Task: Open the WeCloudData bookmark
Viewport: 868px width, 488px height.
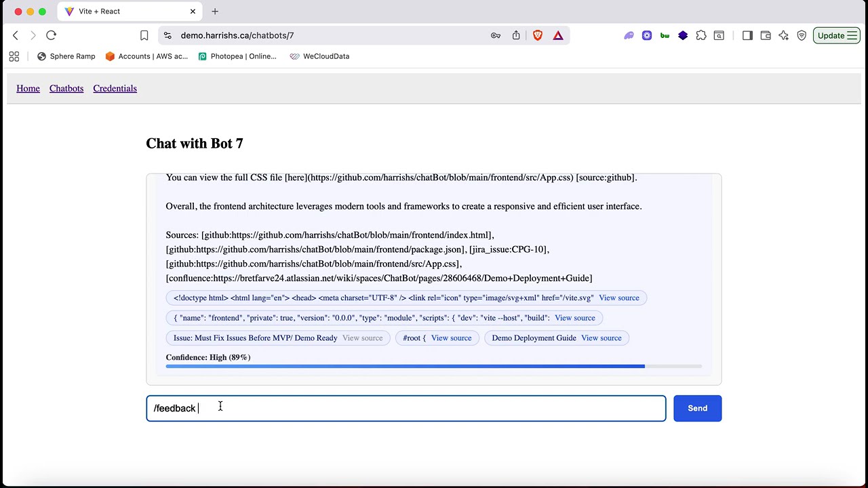Action: pyautogui.click(x=319, y=56)
